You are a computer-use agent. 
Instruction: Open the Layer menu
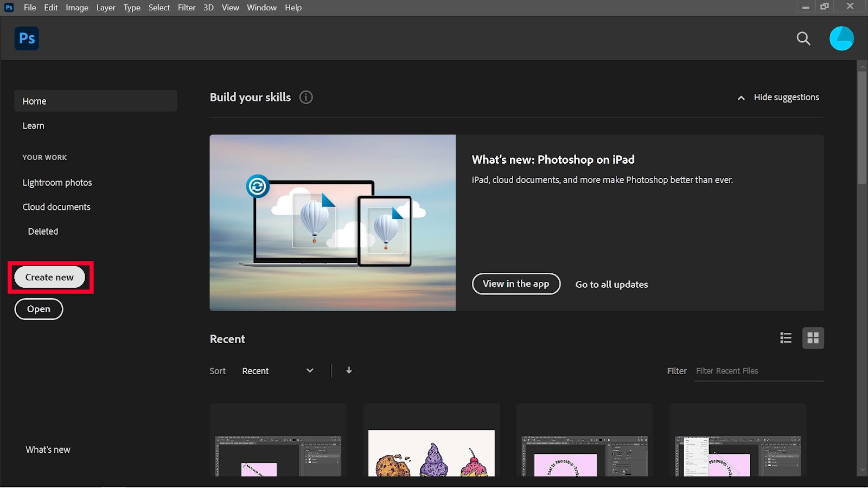106,8
